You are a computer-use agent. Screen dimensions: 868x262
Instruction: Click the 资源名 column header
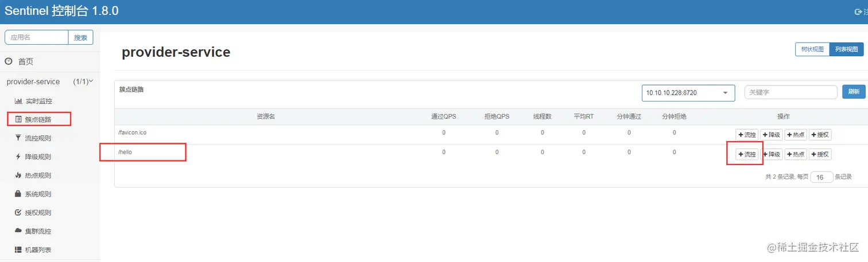[x=266, y=116]
